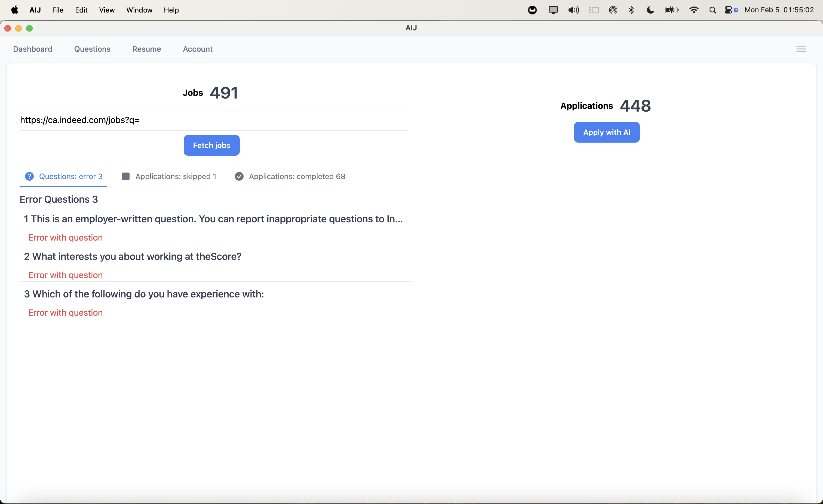The width and height of the screenshot is (823, 504).
Task: Open the File menu
Action: [x=57, y=10]
